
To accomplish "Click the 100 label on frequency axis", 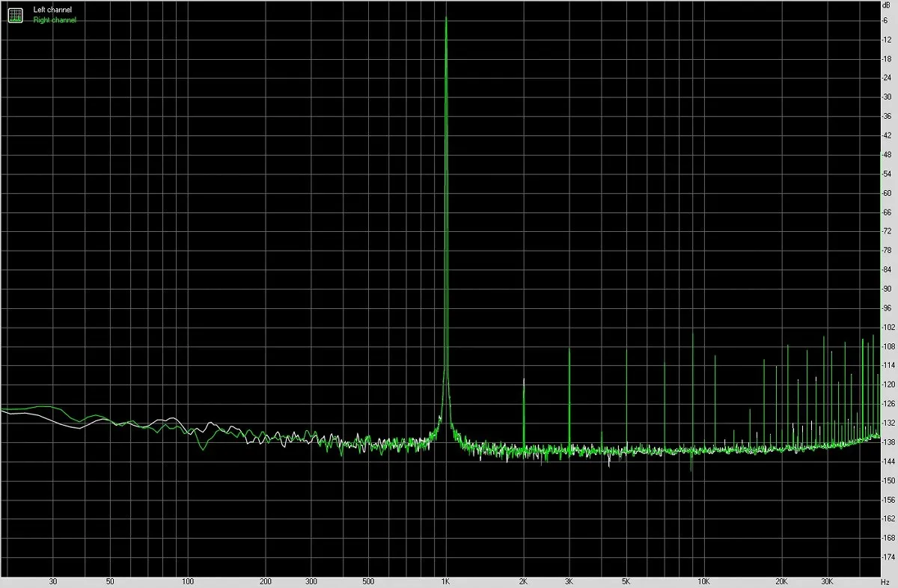I will (x=189, y=581).
